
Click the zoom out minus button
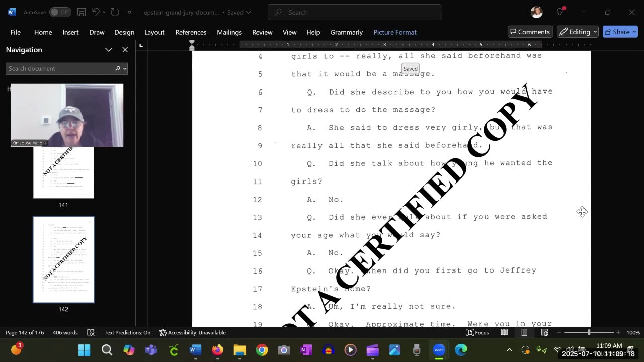coord(559,332)
